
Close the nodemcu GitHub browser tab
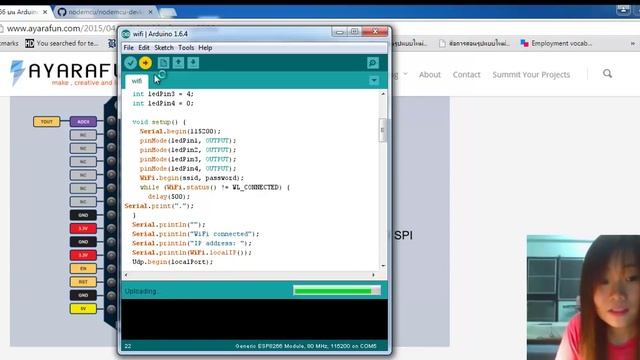pos(150,12)
